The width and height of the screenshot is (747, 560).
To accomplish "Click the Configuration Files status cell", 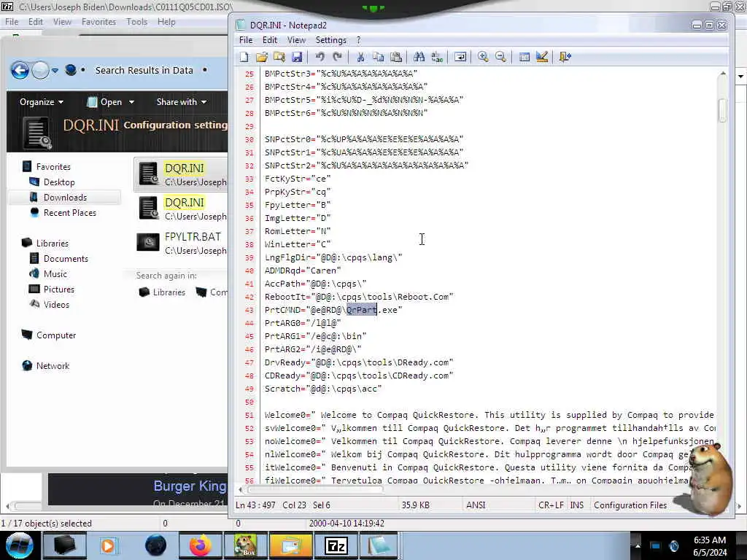I will (630, 505).
